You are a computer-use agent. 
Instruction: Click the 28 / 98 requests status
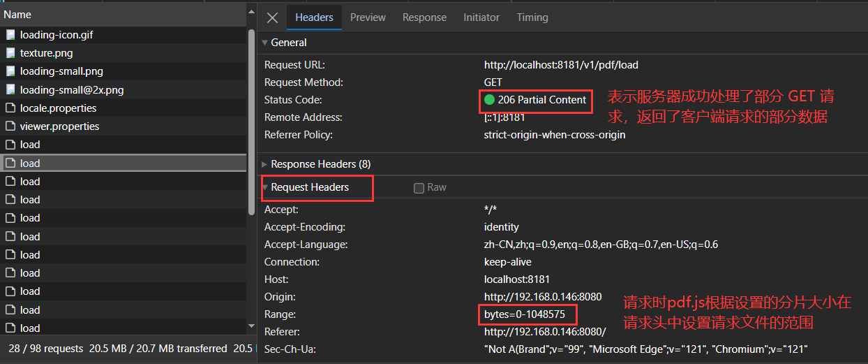point(45,348)
